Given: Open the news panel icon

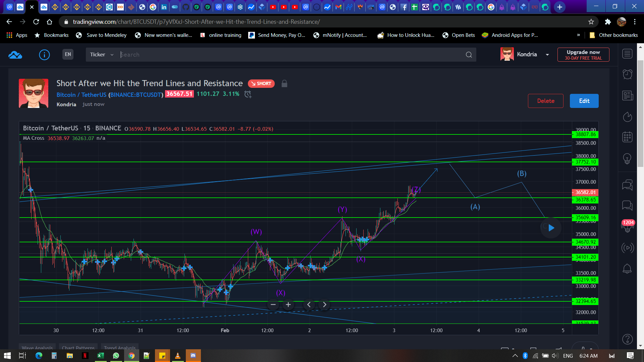Looking at the screenshot, I should click(x=627, y=96).
